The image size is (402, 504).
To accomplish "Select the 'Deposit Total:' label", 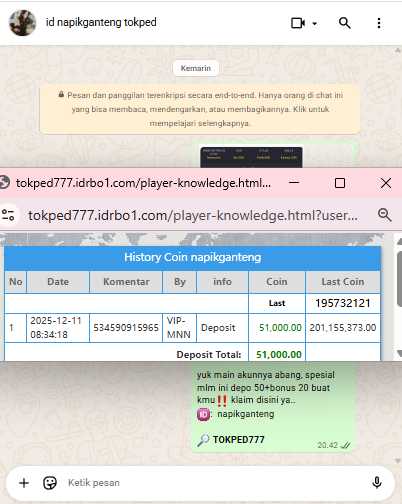I will (x=209, y=354).
